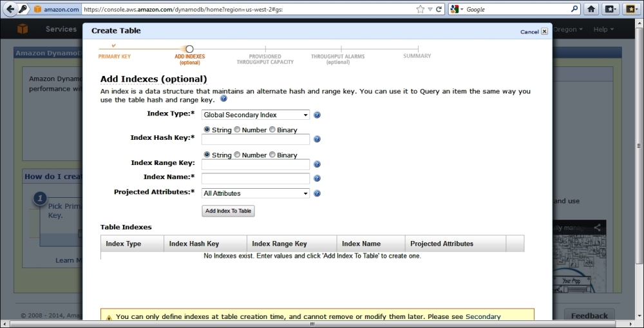Screen dimensions: 644x328
Task: Go to the browser home page icon
Action: coord(591,9)
